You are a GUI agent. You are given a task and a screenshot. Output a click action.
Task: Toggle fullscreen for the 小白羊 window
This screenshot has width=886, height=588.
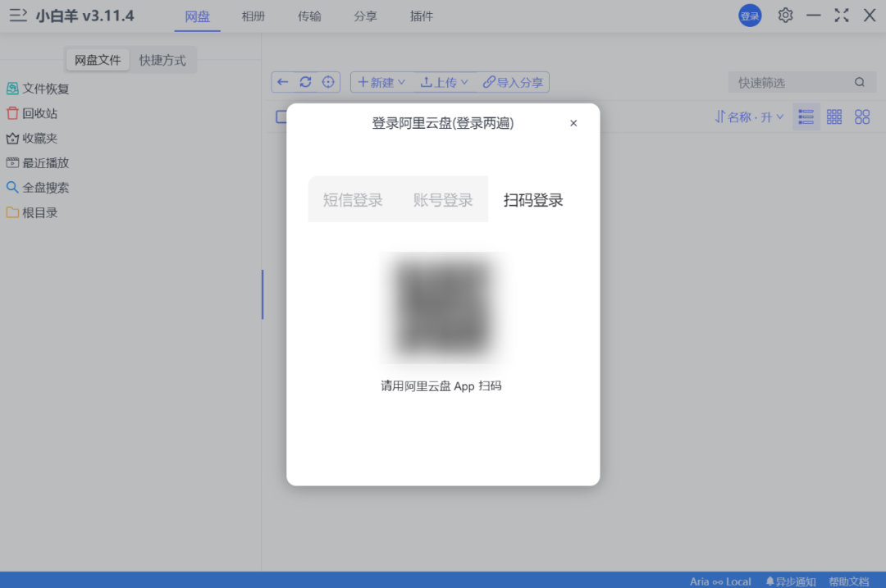(x=842, y=16)
